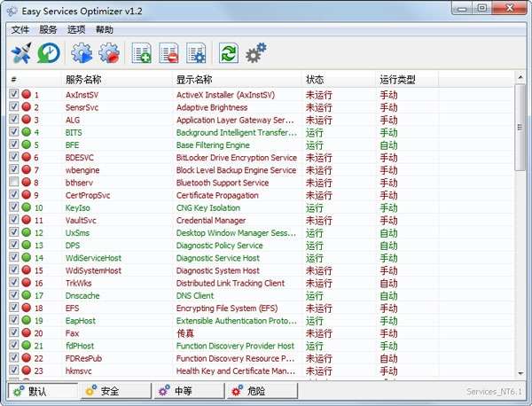Click the green clock restore icon
Screen dimensions: 532x406
coord(49,53)
